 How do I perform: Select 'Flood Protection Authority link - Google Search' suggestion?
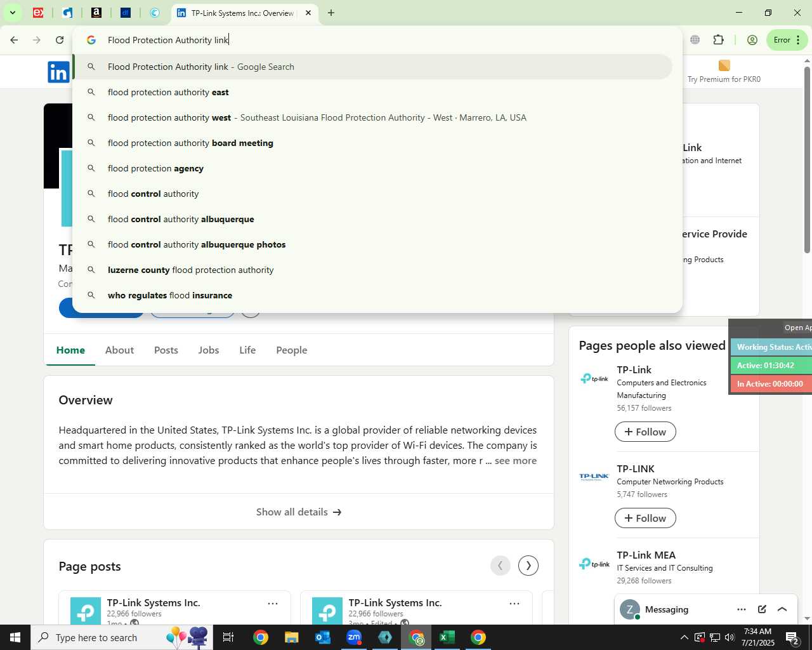point(372,67)
